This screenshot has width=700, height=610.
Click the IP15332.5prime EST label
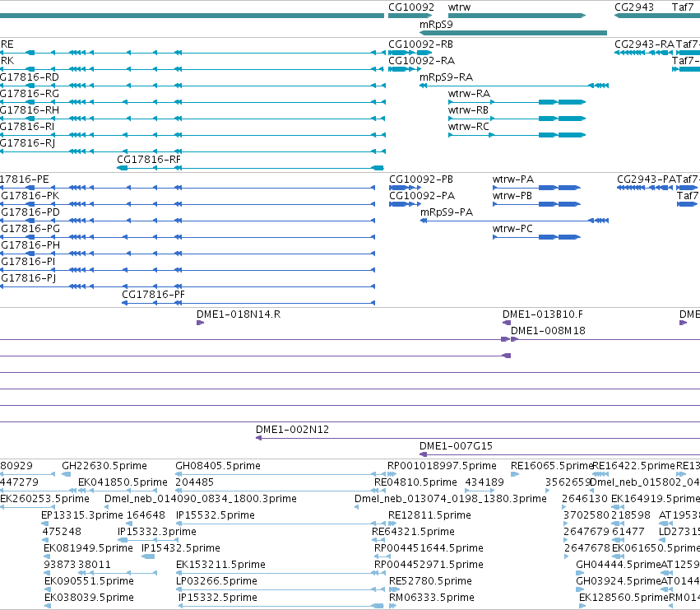coord(217,598)
